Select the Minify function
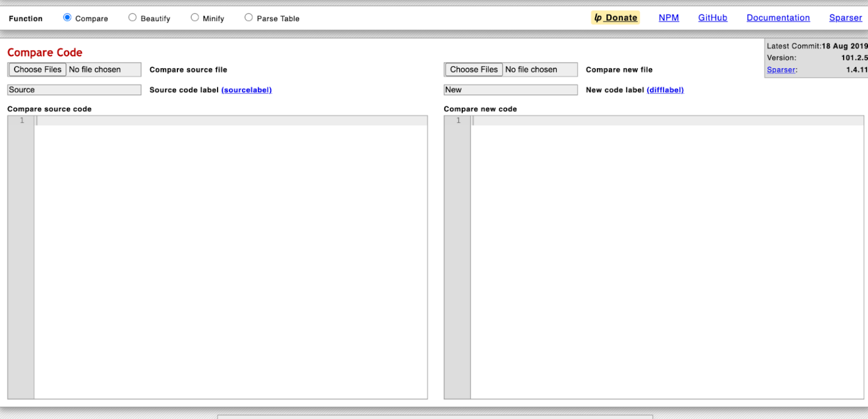The height and width of the screenshot is (419, 868). coord(194,18)
